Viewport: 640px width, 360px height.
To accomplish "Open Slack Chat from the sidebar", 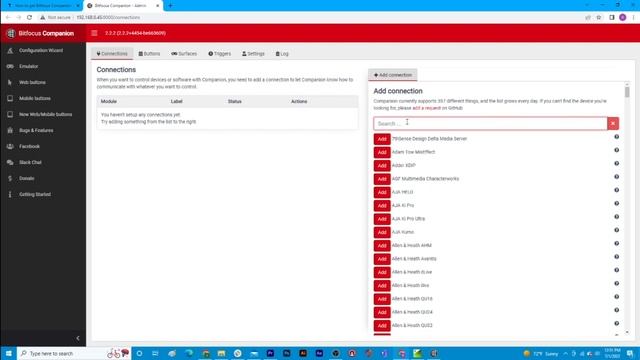I will tap(30, 162).
